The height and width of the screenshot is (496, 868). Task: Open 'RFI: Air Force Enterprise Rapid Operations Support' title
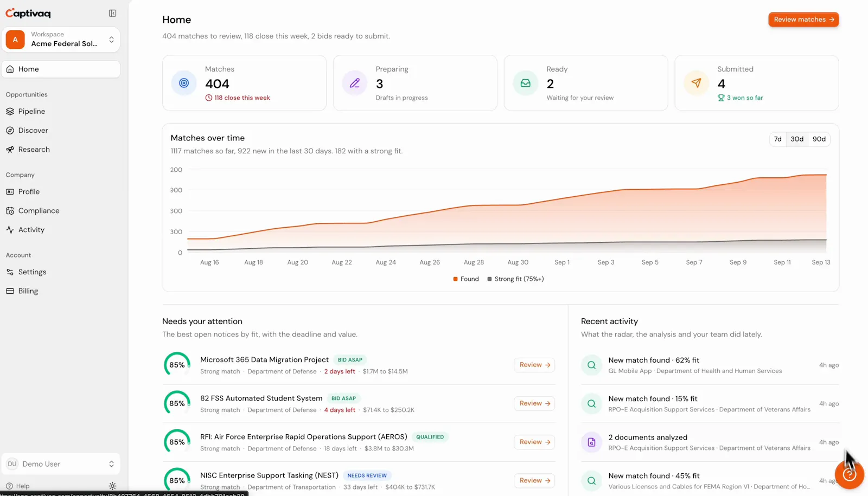tap(304, 436)
